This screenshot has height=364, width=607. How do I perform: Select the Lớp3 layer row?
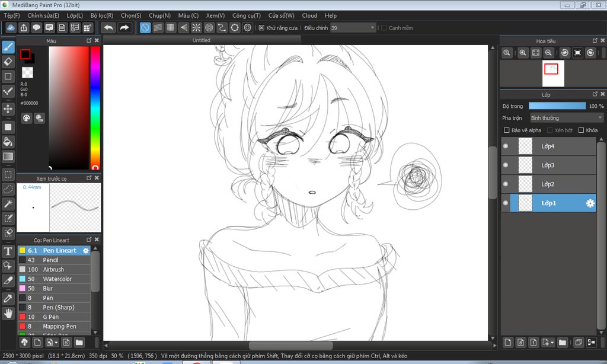[x=548, y=165]
